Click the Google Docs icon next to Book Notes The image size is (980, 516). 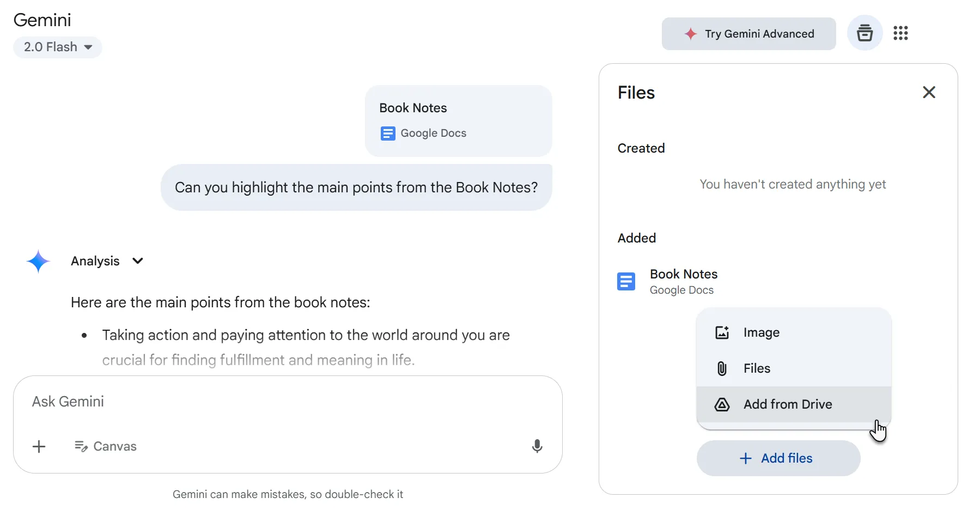click(x=387, y=133)
